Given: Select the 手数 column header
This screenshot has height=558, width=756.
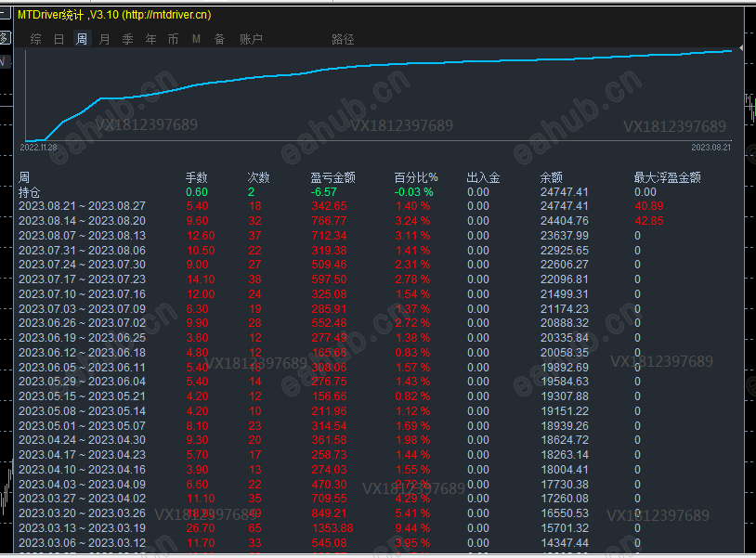Looking at the screenshot, I should 197,177.
